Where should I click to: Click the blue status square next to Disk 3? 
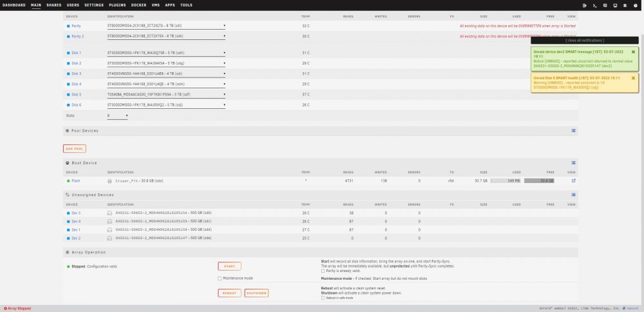68,73
